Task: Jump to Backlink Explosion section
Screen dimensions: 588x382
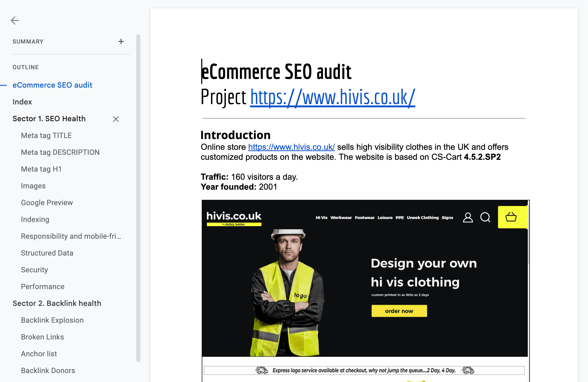Action: (x=52, y=320)
